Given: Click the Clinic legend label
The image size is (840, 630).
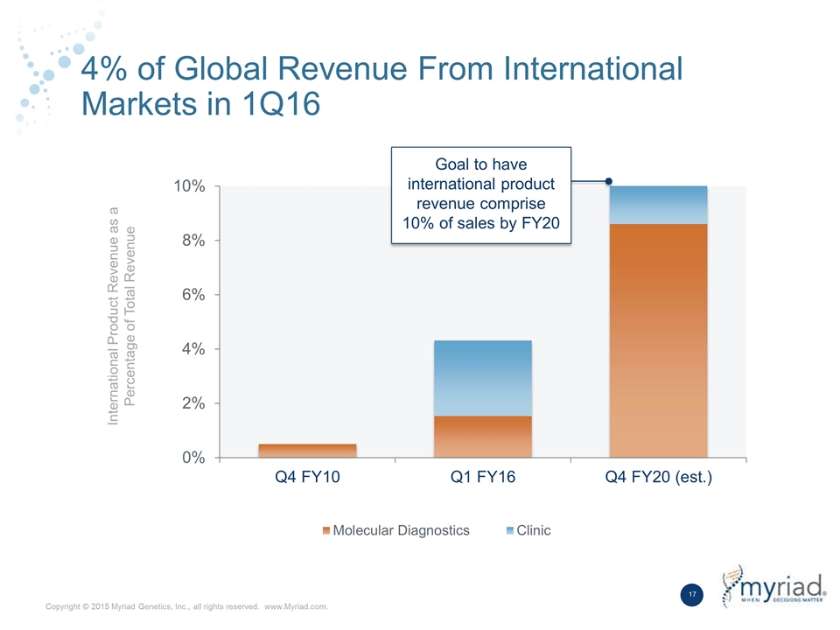Looking at the screenshot, I should click(x=534, y=530).
